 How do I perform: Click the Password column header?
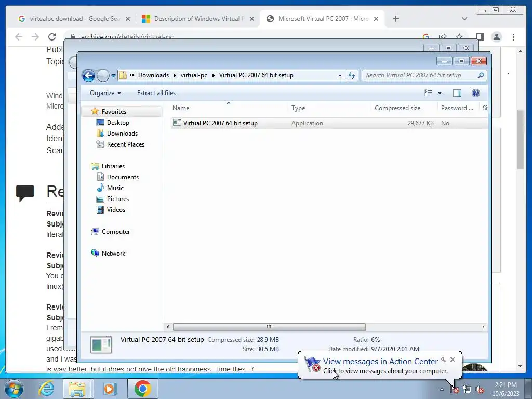tap(458, 108)
